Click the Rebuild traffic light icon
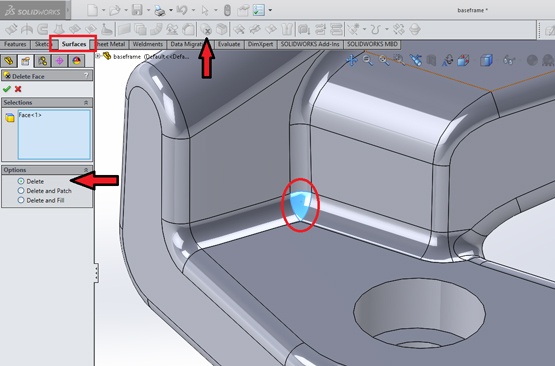555x366 pixels. point(227,11)
